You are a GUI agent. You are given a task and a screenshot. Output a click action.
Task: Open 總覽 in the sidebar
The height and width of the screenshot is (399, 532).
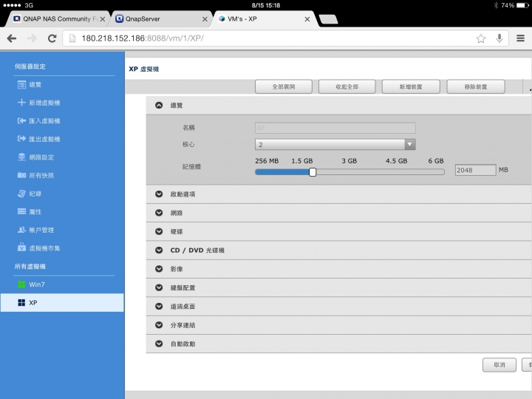point(35,84)
